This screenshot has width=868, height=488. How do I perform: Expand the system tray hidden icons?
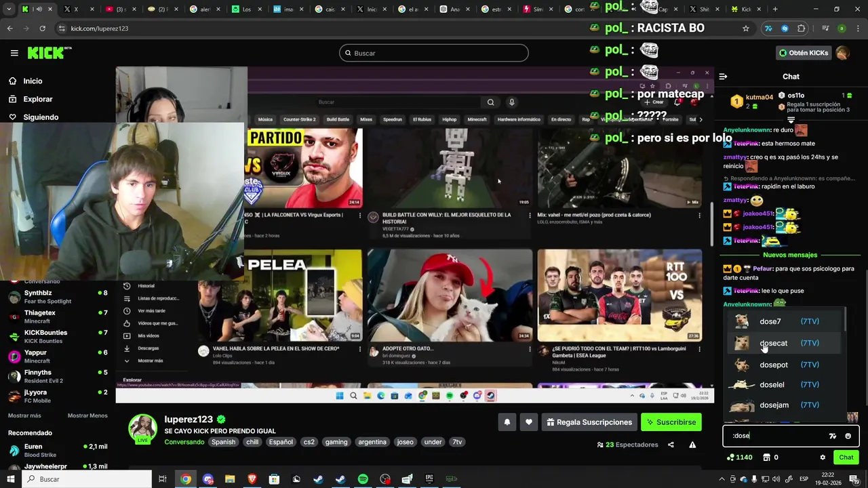[x=722, y=479]
